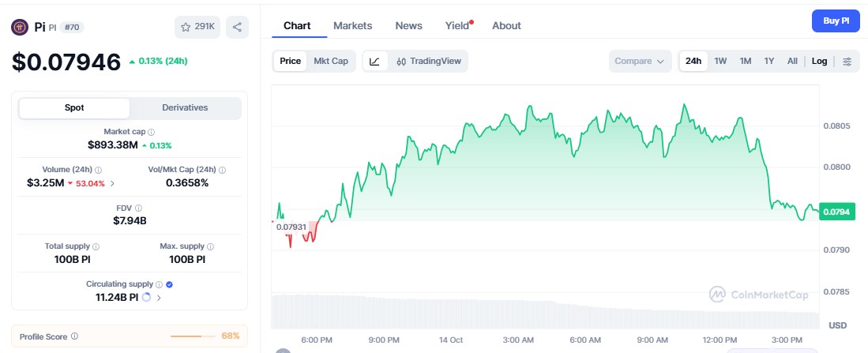Viewport: 868px width, 353px height.
Task: Click the current price tag 0.0794
Action: point(837,212)
